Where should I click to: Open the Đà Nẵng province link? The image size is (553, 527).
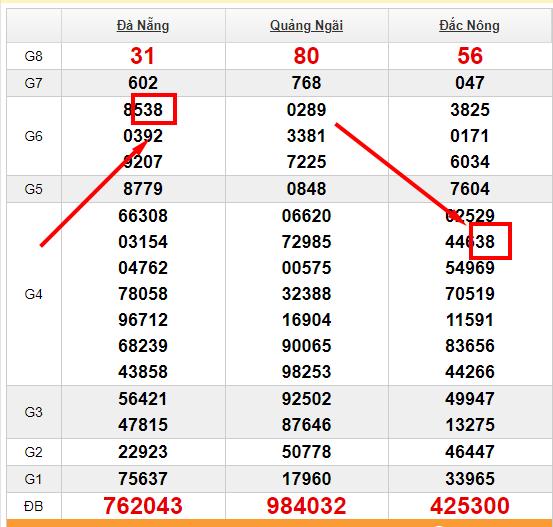(x=143, y=26)
